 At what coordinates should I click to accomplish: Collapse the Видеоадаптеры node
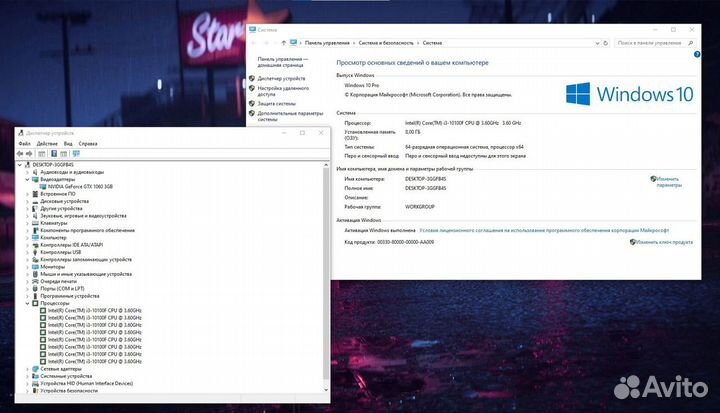28,179
